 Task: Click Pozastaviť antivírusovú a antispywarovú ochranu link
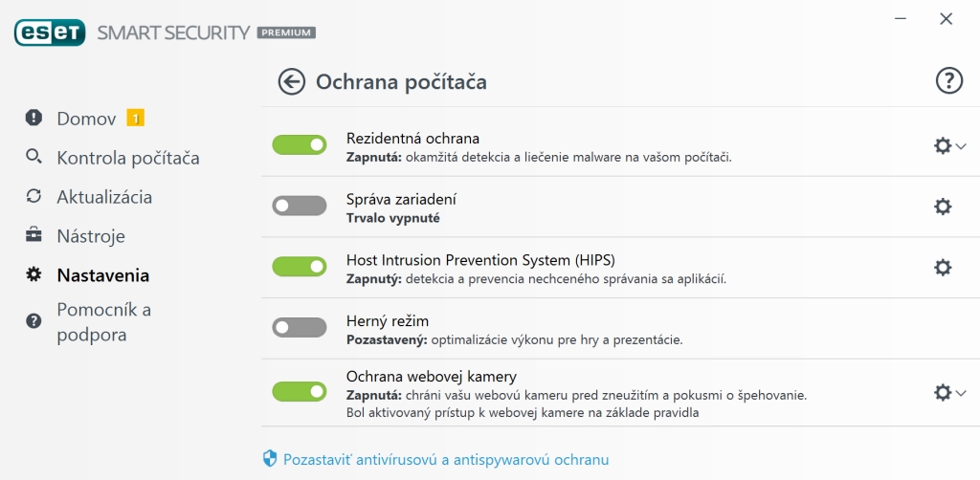tap(446, 460)
